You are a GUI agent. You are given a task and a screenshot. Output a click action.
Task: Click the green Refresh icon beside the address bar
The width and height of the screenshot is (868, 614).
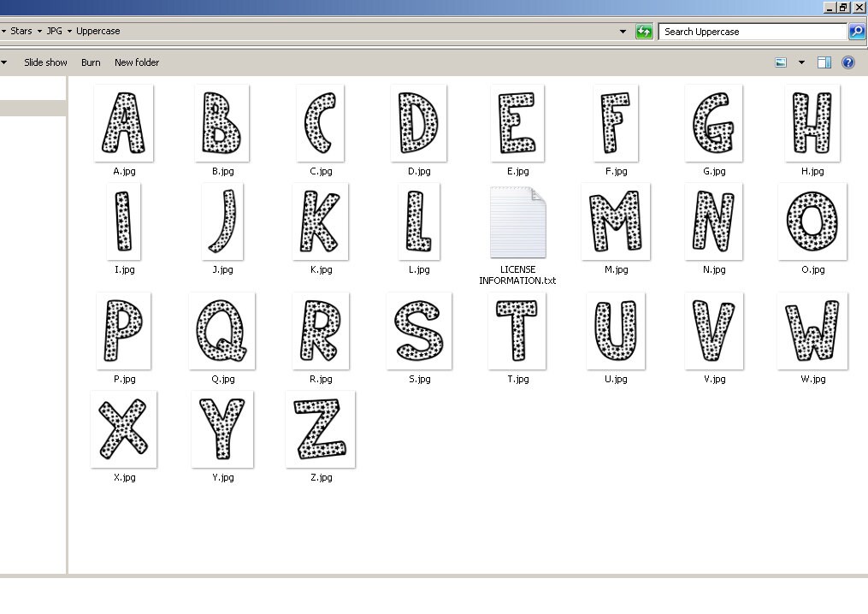tap(644, 31)
